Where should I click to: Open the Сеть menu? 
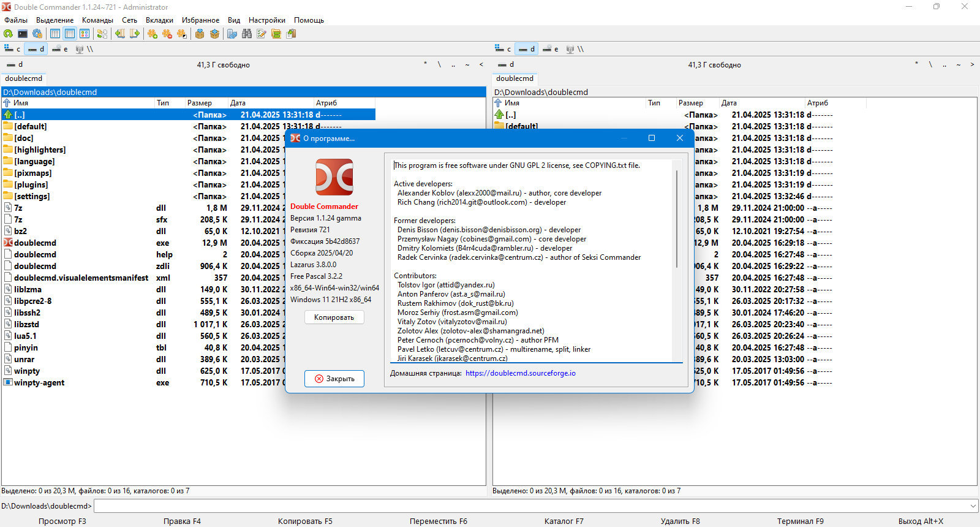(x=130, y=20)
